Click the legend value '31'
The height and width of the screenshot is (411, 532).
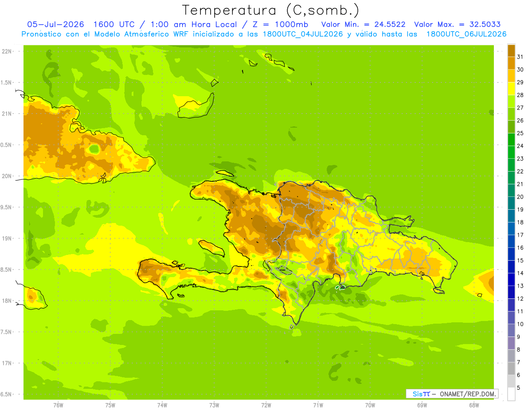[520, 56]
